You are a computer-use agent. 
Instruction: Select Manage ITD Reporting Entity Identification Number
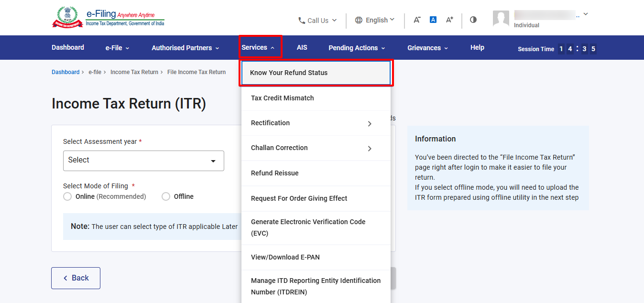316,286
